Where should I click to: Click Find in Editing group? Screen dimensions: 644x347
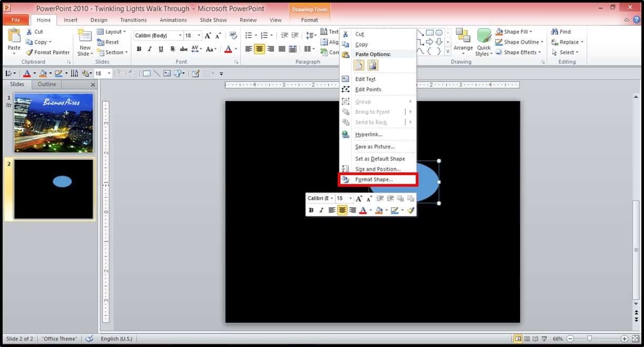pyautogui.click(x=561, y=32)
